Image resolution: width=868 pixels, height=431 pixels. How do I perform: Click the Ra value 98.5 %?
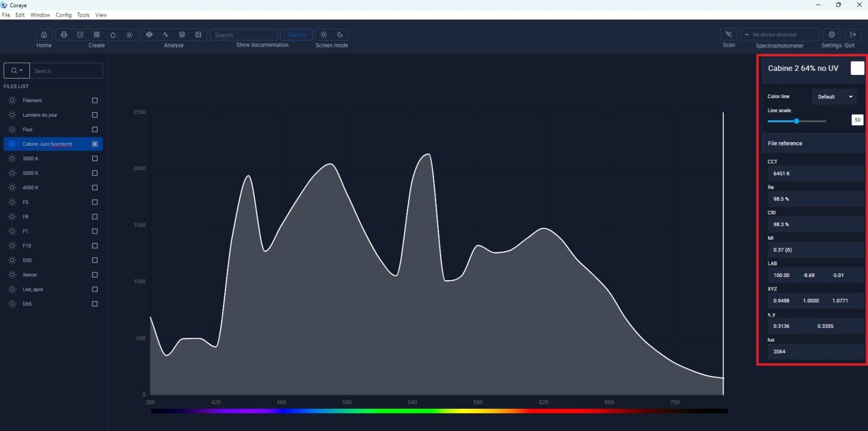815,198
